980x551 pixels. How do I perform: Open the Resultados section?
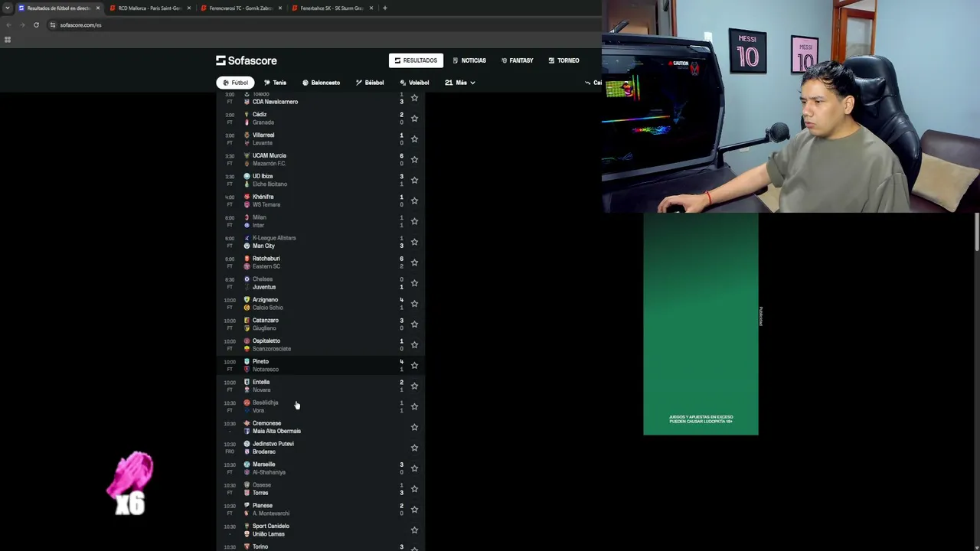[416, 60]
